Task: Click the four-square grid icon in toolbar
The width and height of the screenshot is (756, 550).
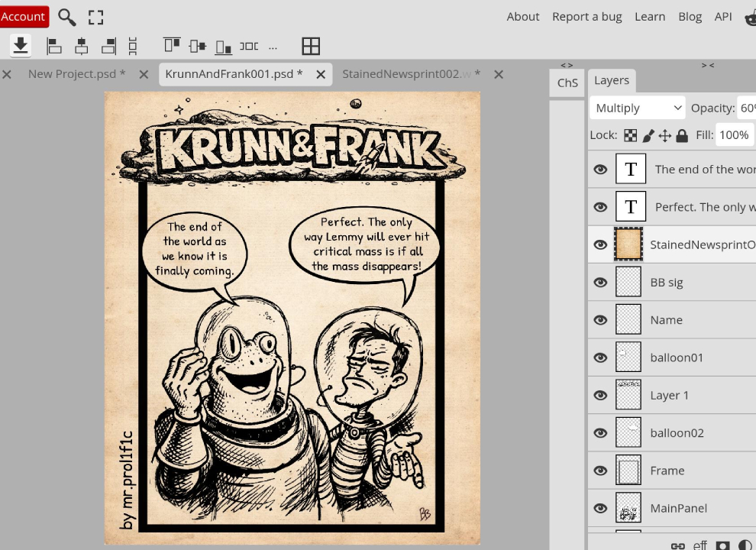Action: click(x=311, y=47)
